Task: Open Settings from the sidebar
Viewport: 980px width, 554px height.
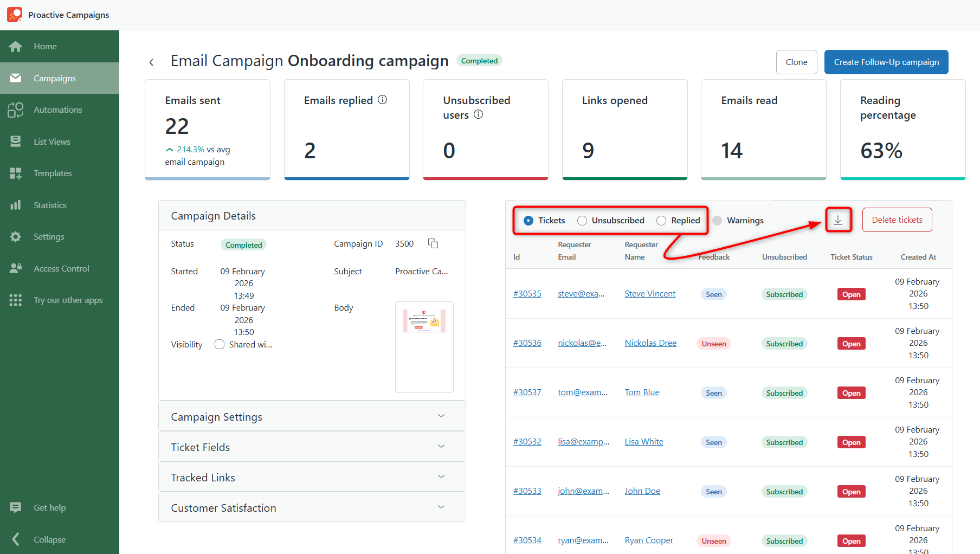Action: [49, 236]
